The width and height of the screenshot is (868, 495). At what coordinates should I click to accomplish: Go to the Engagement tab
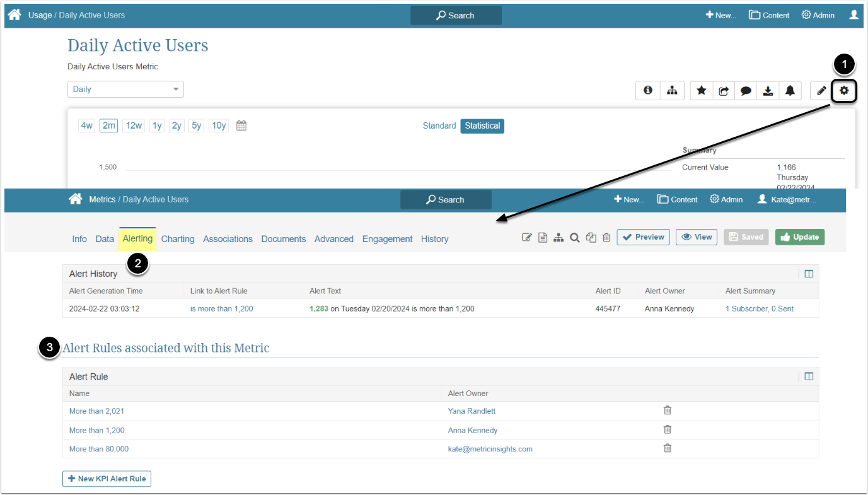coord(388,239)
